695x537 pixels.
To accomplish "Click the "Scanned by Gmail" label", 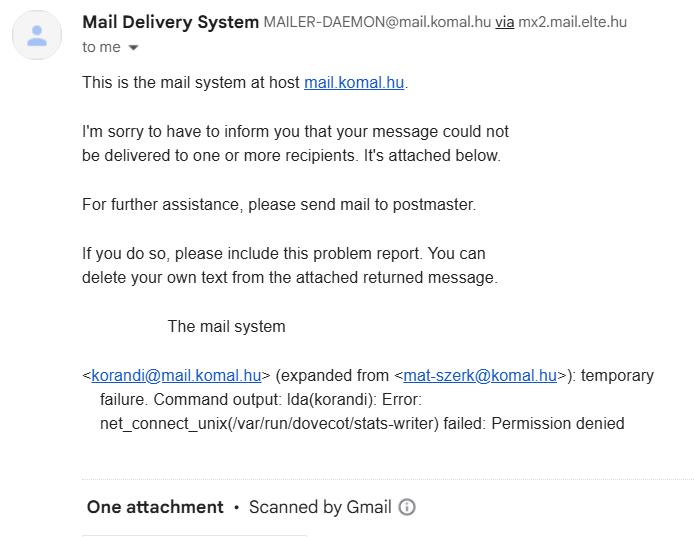I will [x=320, y=507].
